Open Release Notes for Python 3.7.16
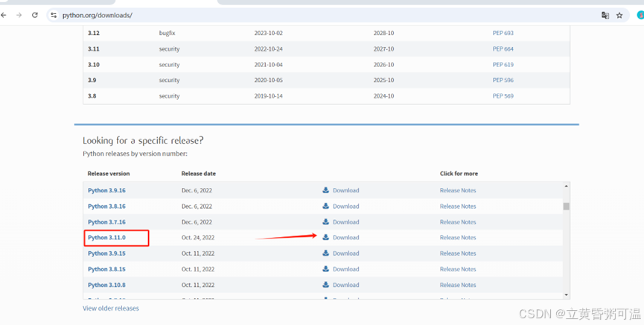The width and height of the screenshot is (644, 325). 458,221
